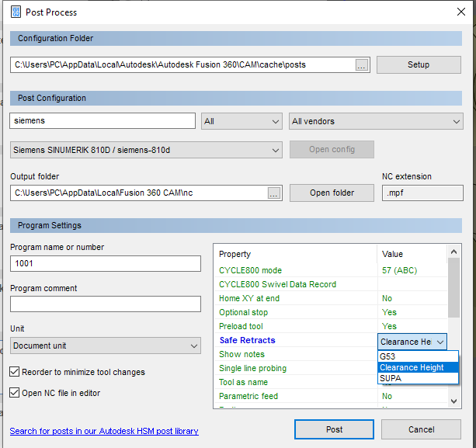Click the siemens search filter field
The width and height of the screenshot is (476, 448).
point(102,121)
